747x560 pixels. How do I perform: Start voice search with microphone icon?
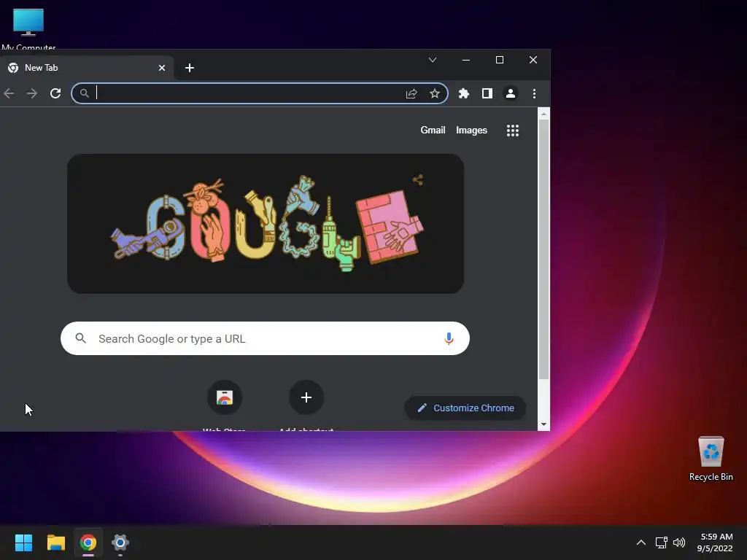click(449, 338)
